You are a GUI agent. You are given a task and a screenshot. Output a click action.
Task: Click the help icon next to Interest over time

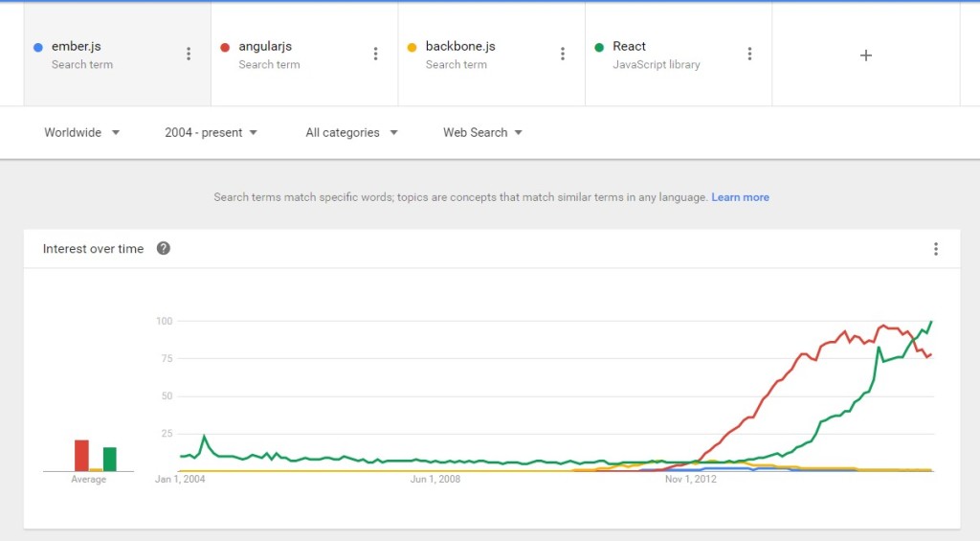pyautogui.click(x=163, y=248)
